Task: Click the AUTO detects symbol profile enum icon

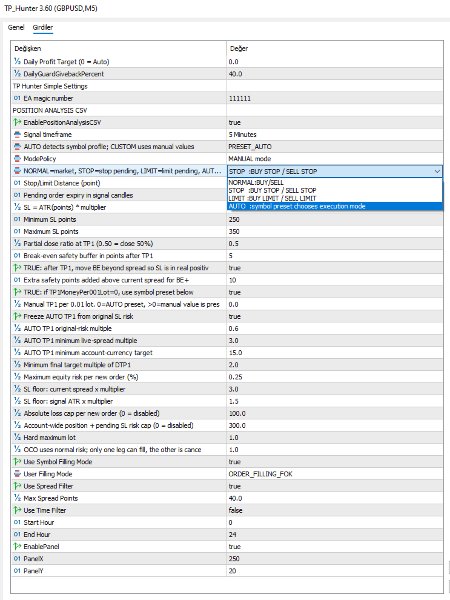Action: pyautogui.click(x=17, y=147)
